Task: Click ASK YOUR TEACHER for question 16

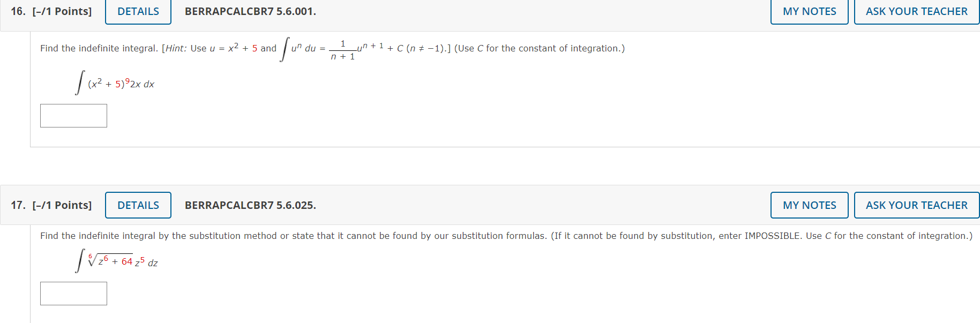Action: 917,11
